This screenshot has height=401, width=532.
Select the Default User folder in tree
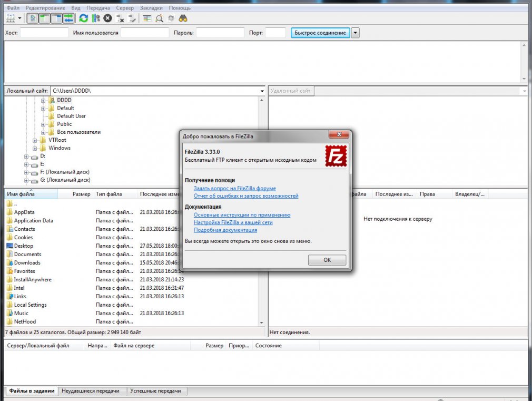[71, 116]
